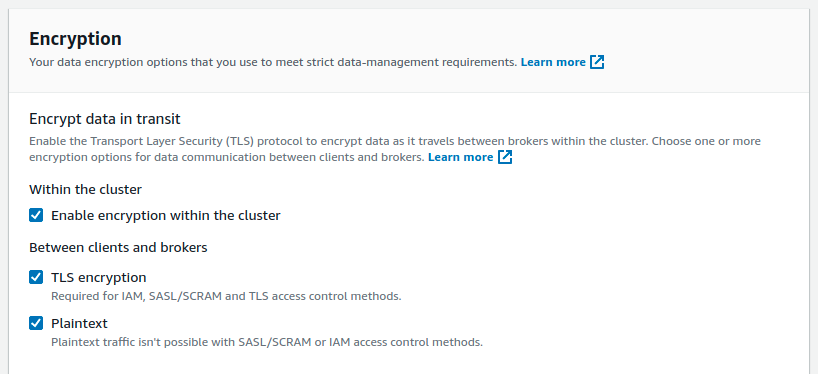Image resolution: width=818 pixels, height=374 pixels.
Task: Click the 'Required for IAM, SASL/SCRAM' helper text
Action: click(x=226, y=296)
